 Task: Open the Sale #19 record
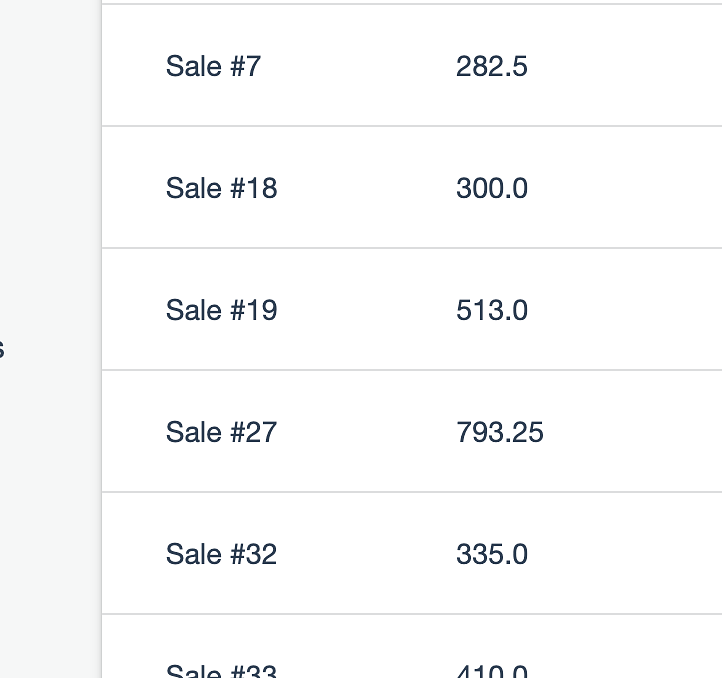pyautogui.click(x=221, y=310)
